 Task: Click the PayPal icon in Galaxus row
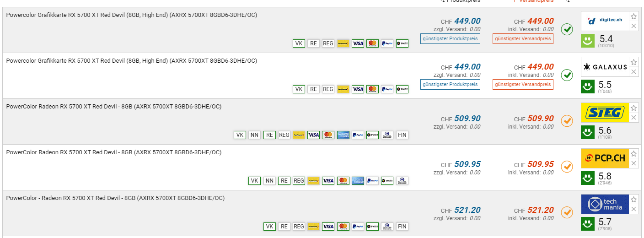point(387,89)
